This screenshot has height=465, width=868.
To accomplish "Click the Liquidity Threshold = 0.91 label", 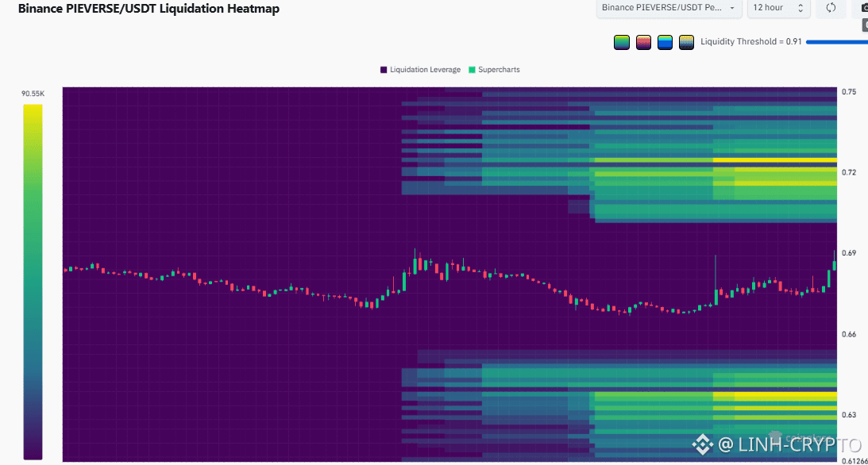I will tap(750, 41).
